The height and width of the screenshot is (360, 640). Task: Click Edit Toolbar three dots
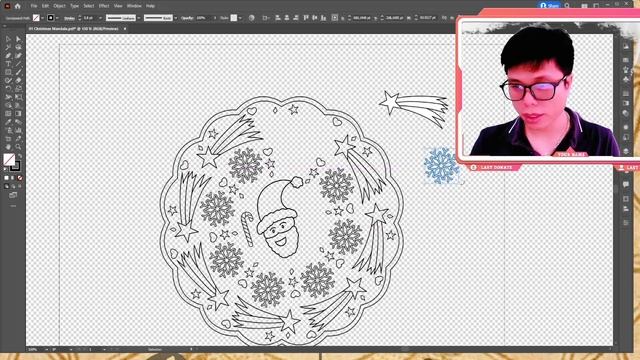13,206
